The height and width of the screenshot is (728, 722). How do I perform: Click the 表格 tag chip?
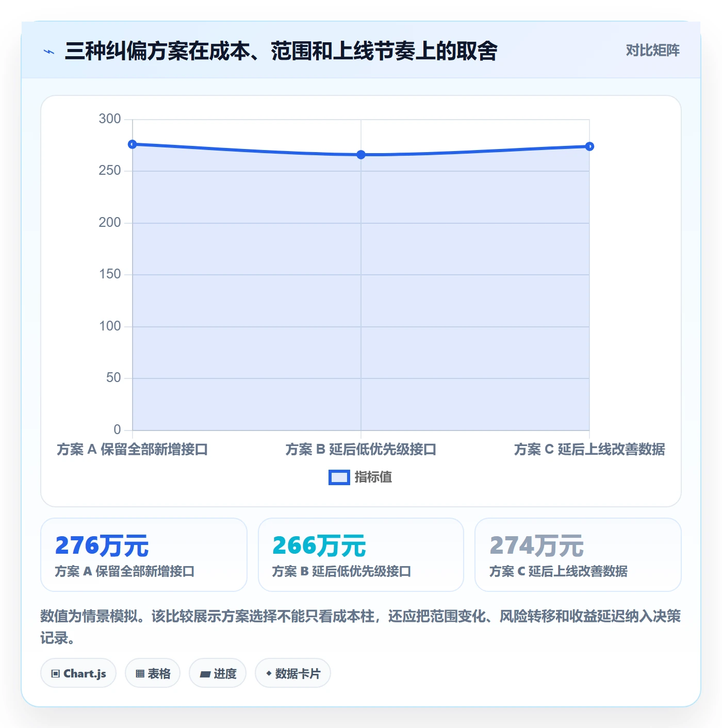[153, 673]
